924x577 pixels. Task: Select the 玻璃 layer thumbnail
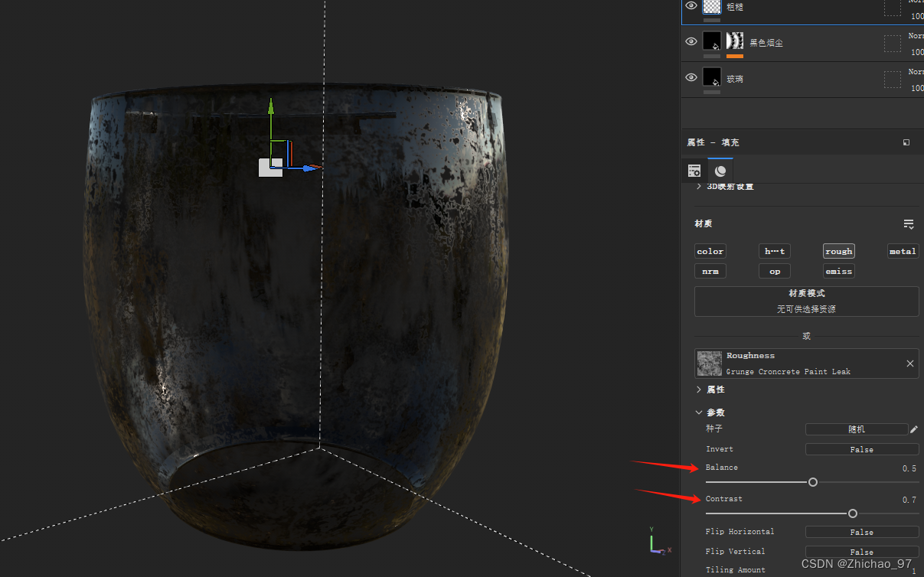(712, 77)
